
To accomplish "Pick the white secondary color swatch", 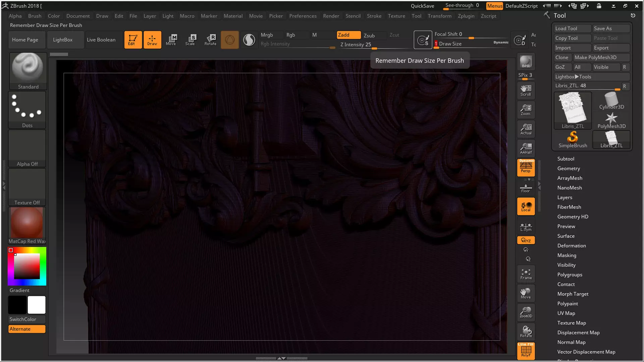I will (x=36, y=305).
